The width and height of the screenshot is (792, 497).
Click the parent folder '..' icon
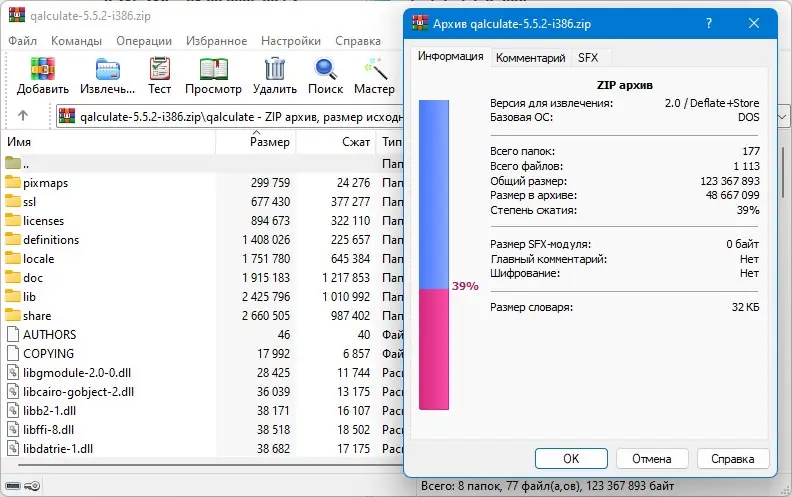pyautogui.click(x=13, y=163)
